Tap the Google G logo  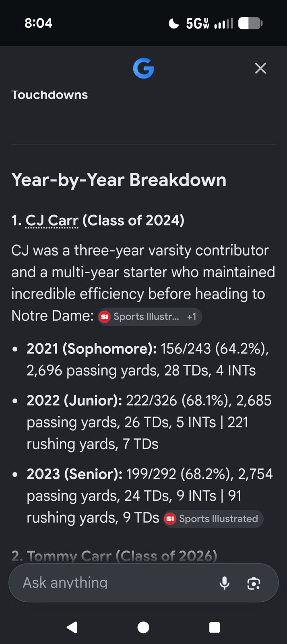coord(143,68)
